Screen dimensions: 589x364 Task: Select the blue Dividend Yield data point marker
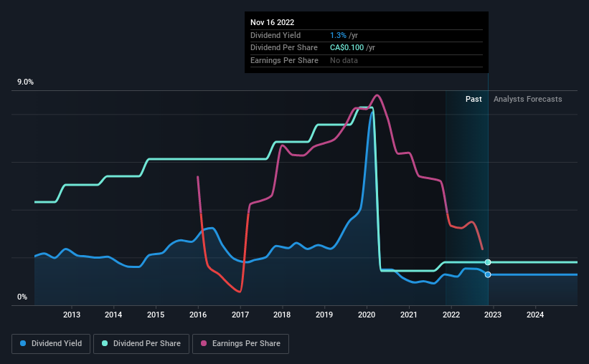(488, 274)
